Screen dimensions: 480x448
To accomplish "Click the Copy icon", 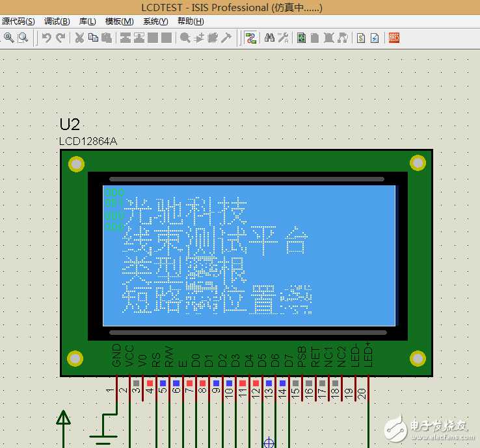I will tap(93, 38).
